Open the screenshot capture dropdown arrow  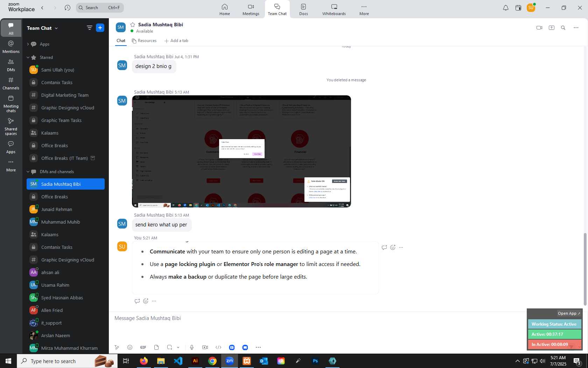pyautogui.click(x=178, y=347)
